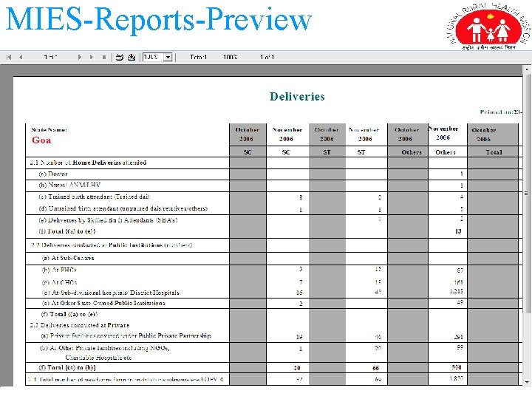Image resolution: width=532 pixels, height=399 pixels.
Task: Click the page number field in toolbar
Action: [50, 58]
